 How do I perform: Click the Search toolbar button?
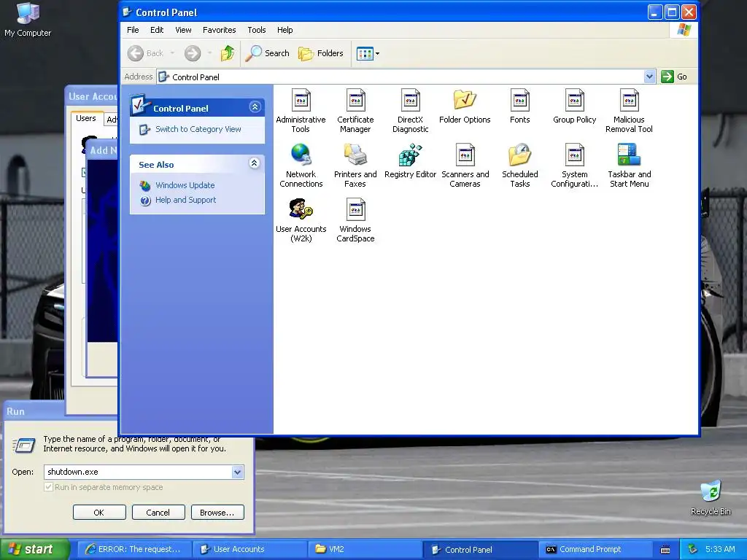point(267,53)
